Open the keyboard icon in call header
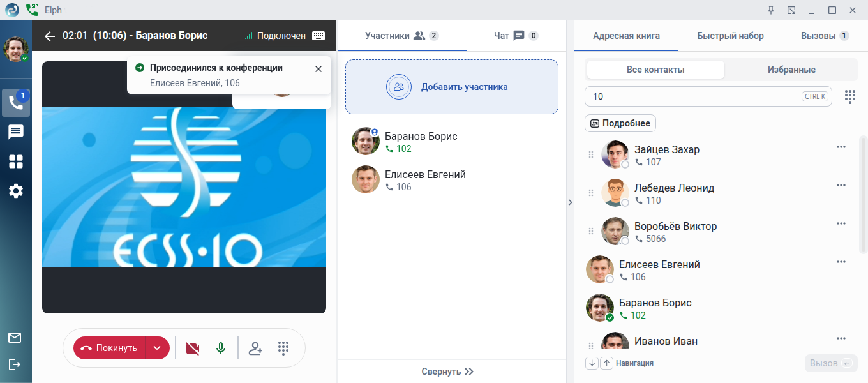The width and height of the screenshot is (868, 383). tap(318, 36)
